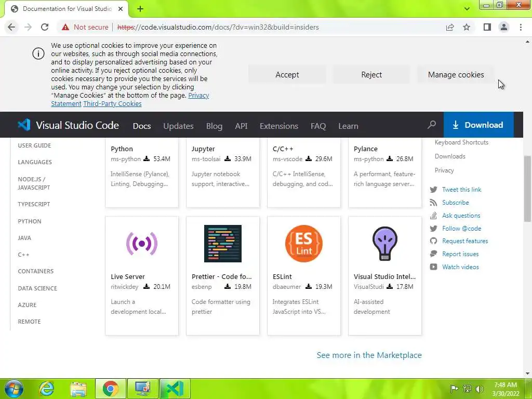Open the Chrome profile avatar
Viewport: 532px width, 399px height.
click(504, 27)
